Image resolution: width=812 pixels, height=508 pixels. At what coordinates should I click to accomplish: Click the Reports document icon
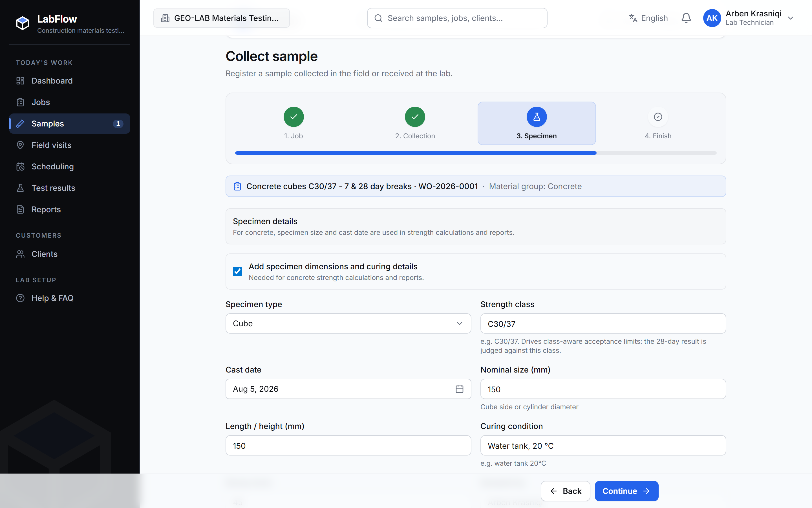tap(21, 209)
